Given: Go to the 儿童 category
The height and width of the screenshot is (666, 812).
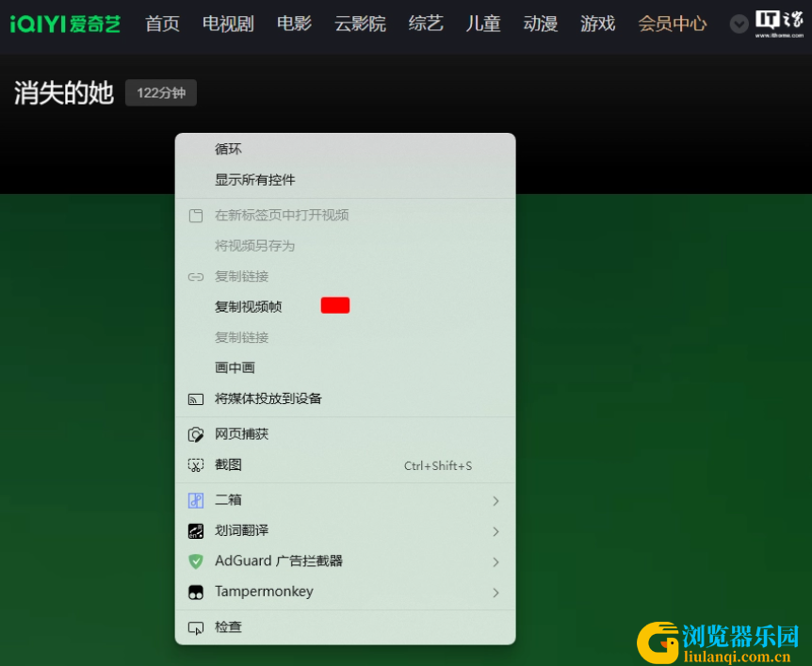Looking at the screenshot, I should pyautogui.click(x=482, y=24).
